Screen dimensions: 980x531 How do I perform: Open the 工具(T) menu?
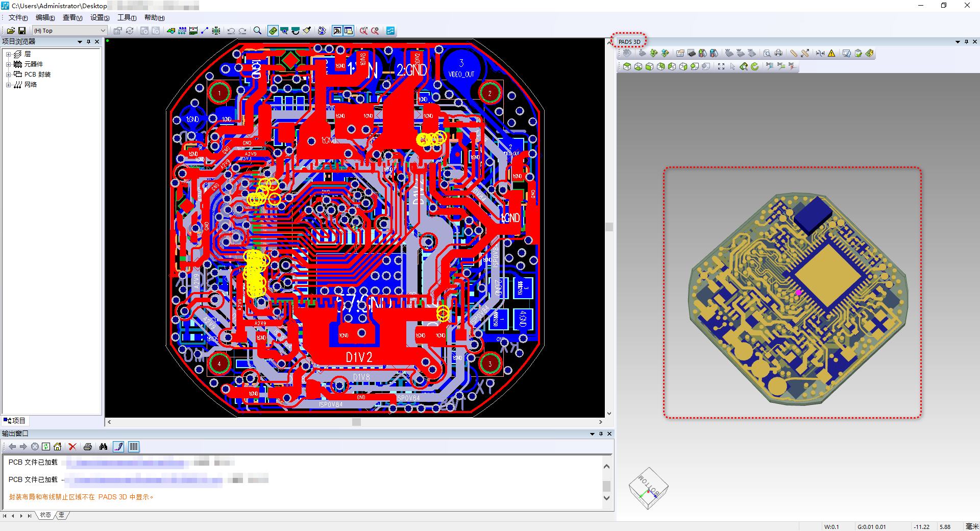click(127, 18)
